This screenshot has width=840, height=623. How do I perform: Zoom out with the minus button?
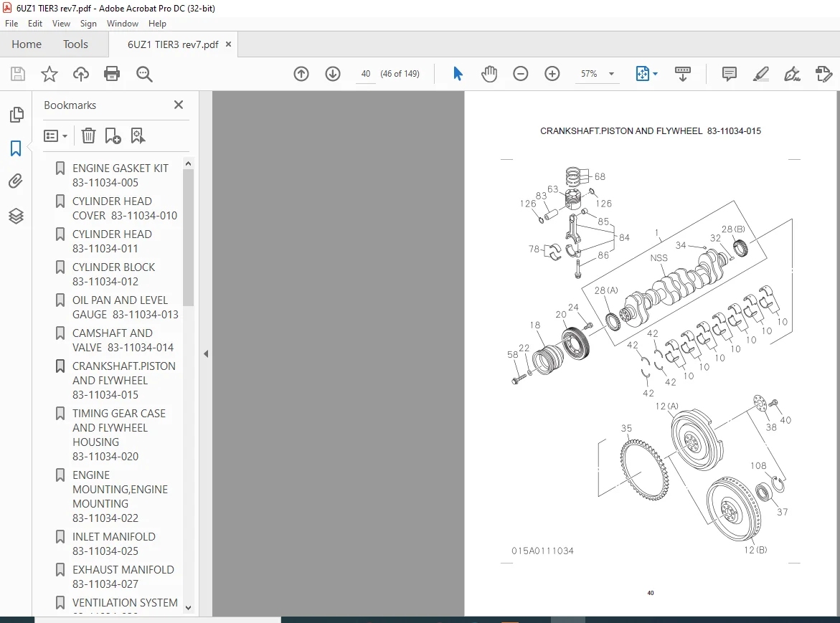[520, 74]
